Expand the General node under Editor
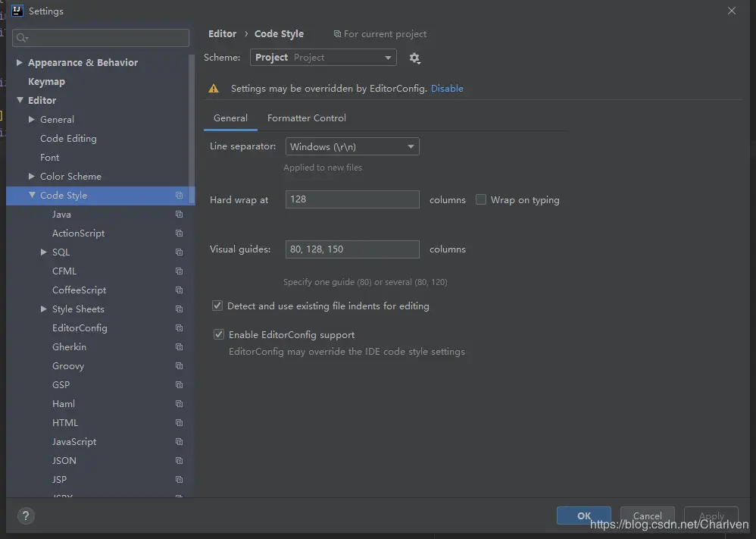This screenshot has height=539, width=756. click(31, 119)
